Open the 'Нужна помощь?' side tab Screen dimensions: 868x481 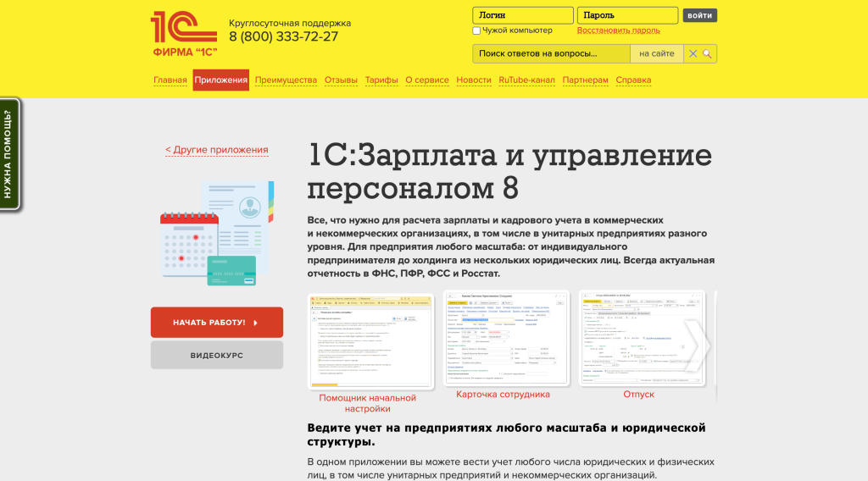[x=9, y=154]
